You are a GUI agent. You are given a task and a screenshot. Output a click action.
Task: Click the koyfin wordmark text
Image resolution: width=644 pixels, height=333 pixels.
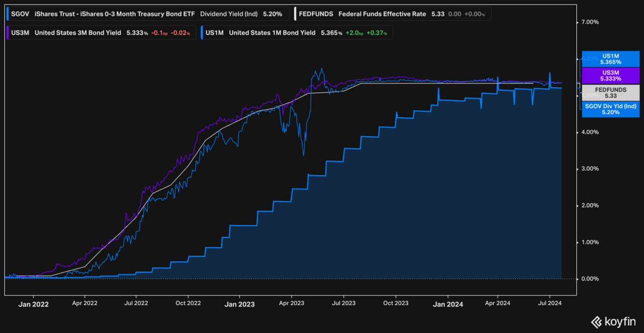coord(620,322)
